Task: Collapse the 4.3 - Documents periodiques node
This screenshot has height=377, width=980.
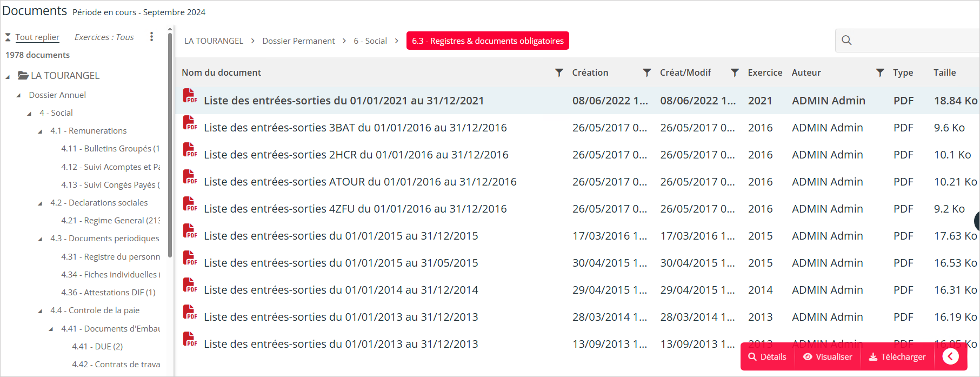Action: point(40,239)
